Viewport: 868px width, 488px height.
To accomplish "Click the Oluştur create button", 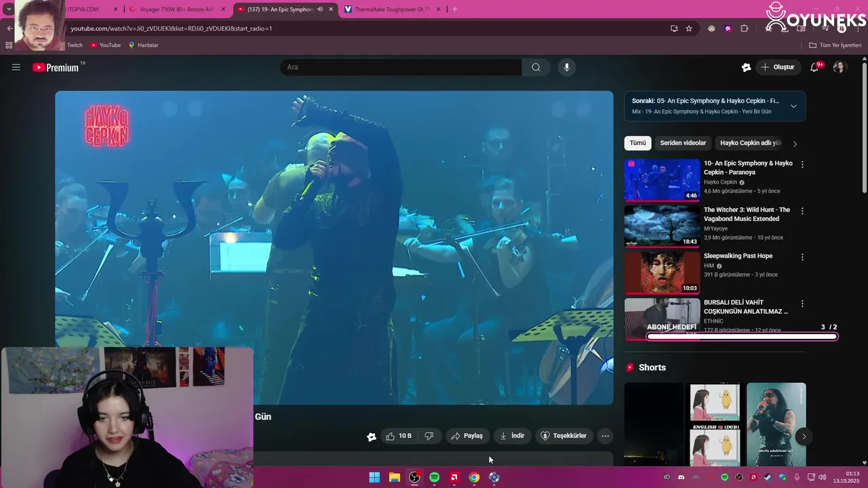I will tap(778, 67).
